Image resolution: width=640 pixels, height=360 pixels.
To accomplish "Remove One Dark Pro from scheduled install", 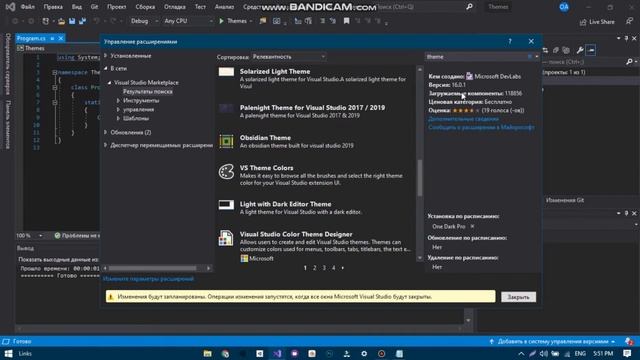I will coord(472,226).
